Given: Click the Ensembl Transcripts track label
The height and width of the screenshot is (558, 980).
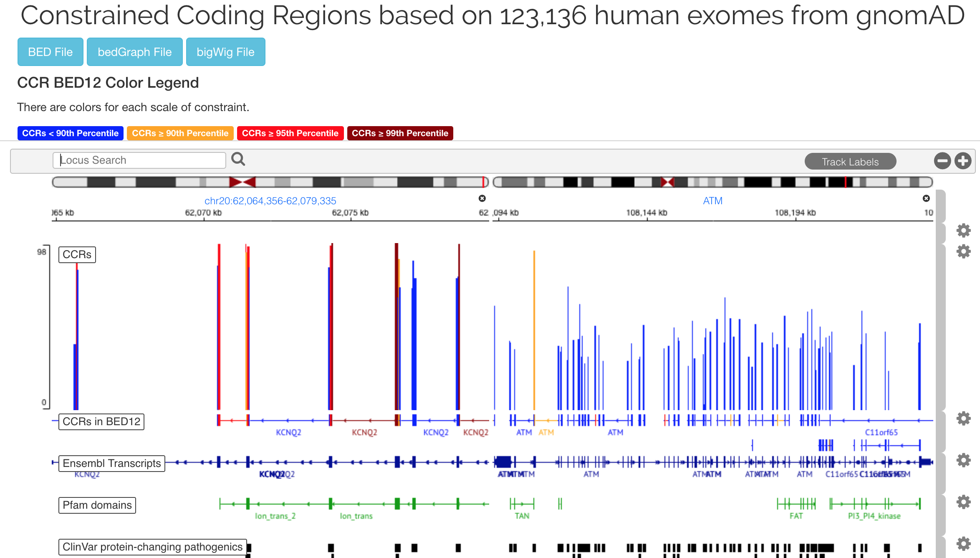Looking at the screenshot, I should (112, 463).
